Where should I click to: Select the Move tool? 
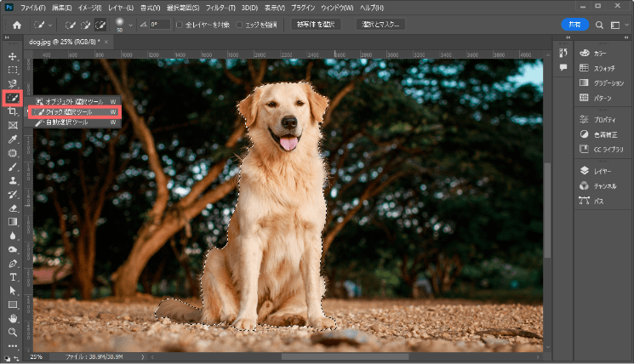pyautogui.click(x=13, y=56)
